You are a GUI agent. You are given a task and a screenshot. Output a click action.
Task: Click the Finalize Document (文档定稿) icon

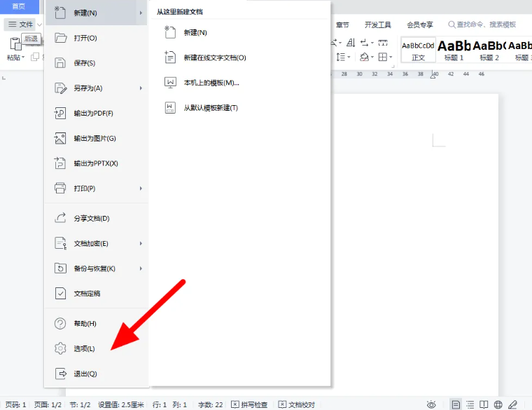[x=61, y=294]
